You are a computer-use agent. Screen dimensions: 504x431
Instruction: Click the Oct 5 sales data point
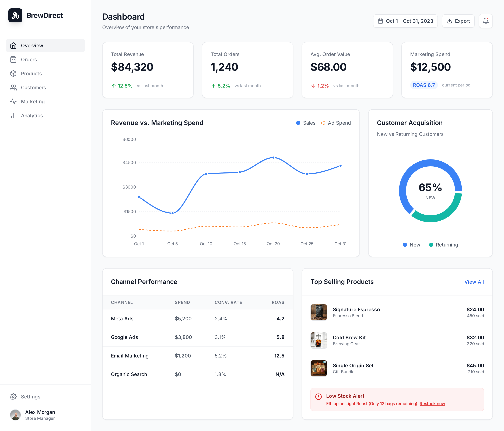(172, 213)
